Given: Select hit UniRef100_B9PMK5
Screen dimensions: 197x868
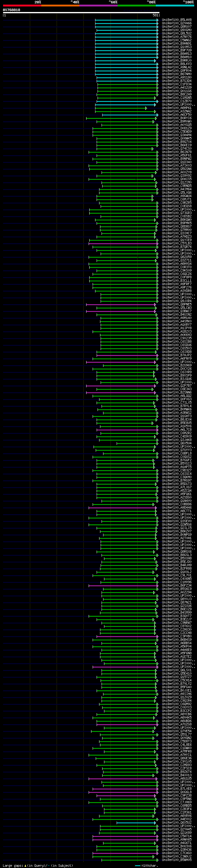Looking at the screenshot, I should [x=176, y=223].
